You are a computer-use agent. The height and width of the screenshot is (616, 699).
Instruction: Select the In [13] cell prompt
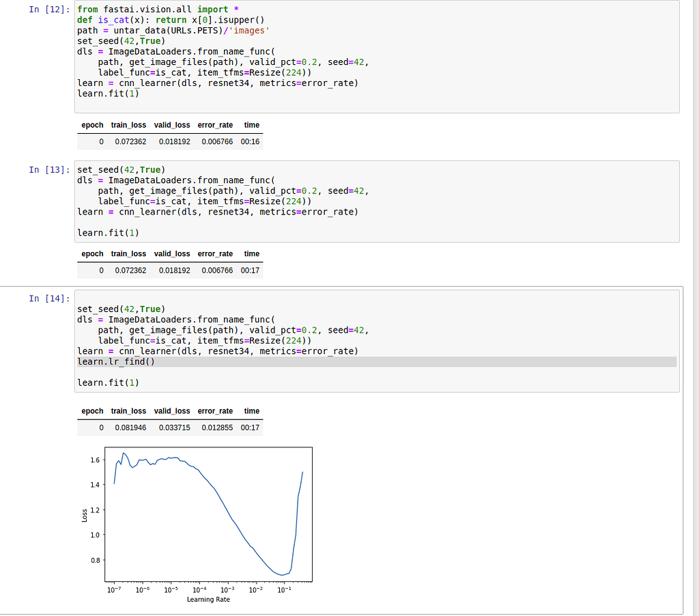49,170
